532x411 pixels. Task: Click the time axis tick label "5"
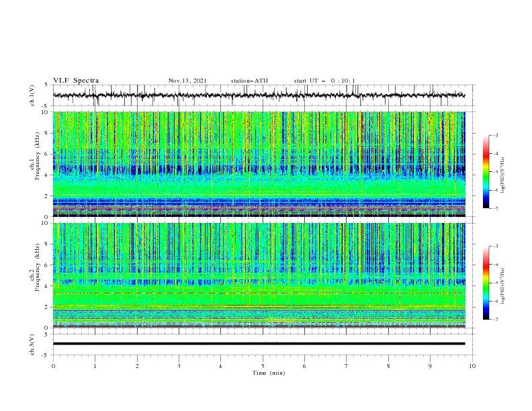(263, 366)
